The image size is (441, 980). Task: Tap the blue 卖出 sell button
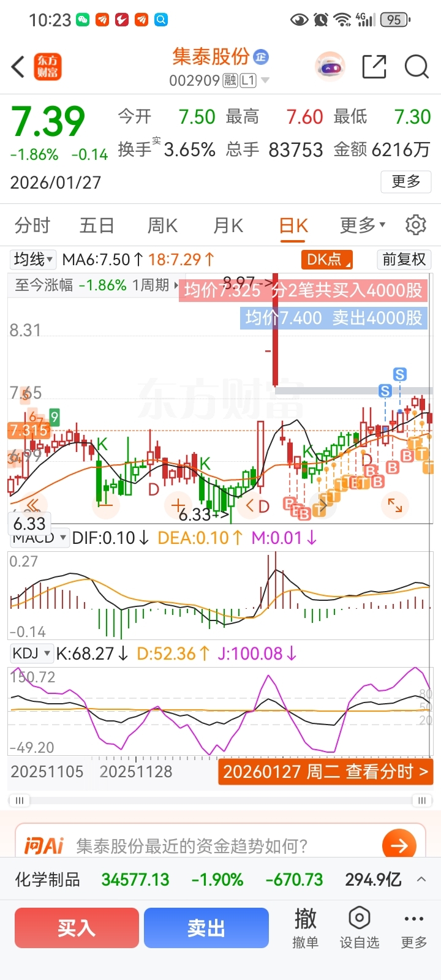click(206, 928)
